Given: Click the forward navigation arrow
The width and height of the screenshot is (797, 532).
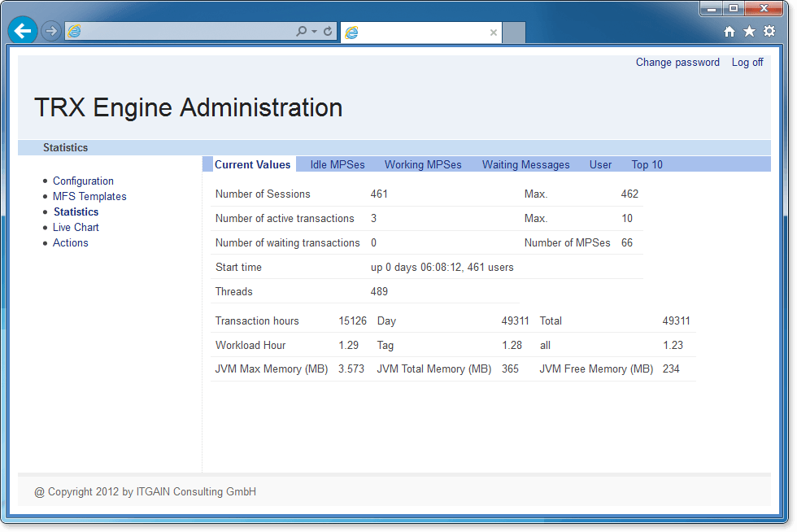Looking at the screenshot, I should [50, 30].
